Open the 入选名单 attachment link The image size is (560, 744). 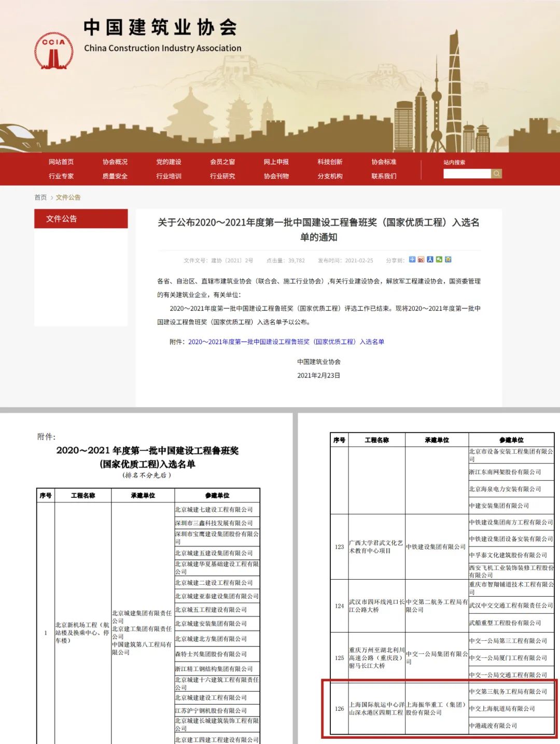[286, 342]
